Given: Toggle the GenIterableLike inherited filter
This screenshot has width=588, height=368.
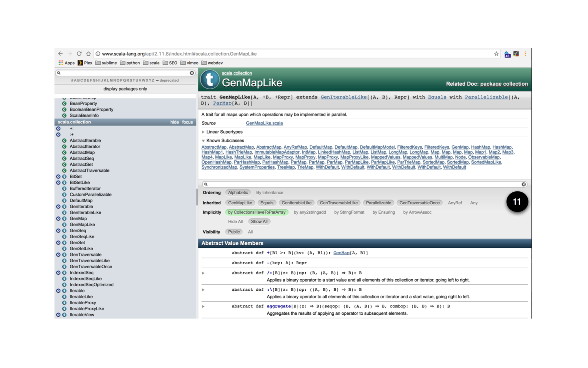Looking at the screenshot, I should click(x=296, y=203).
